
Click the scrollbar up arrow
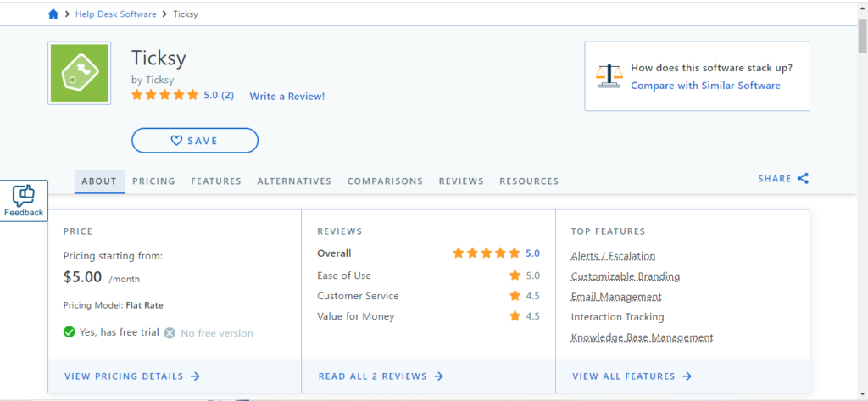(862, 9)
